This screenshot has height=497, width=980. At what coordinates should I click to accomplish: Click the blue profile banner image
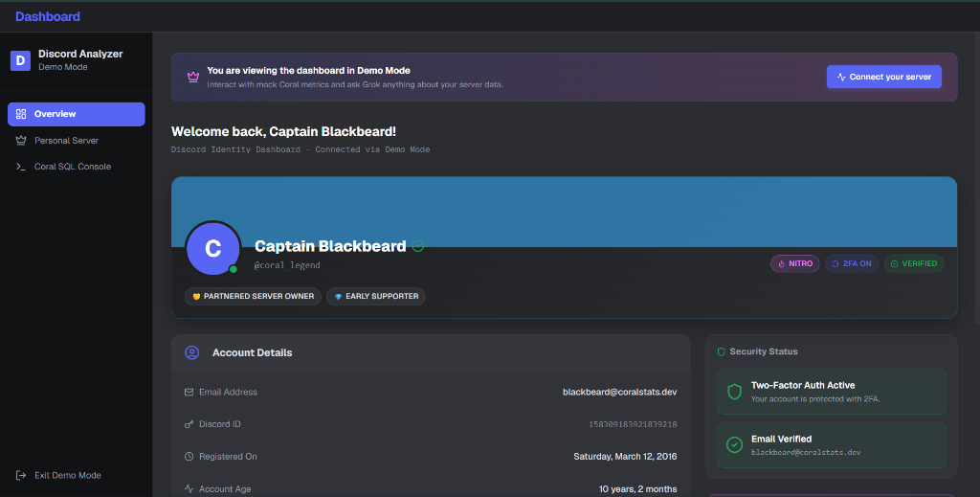tap(564, 212)
